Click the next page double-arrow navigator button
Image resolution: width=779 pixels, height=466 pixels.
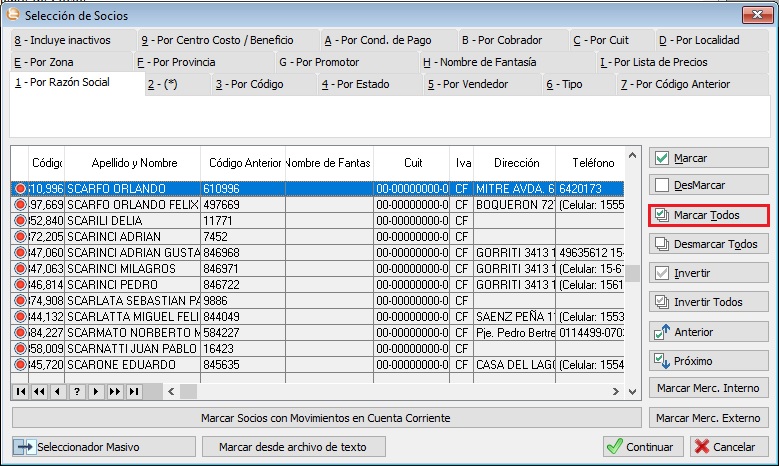point(114,391)
